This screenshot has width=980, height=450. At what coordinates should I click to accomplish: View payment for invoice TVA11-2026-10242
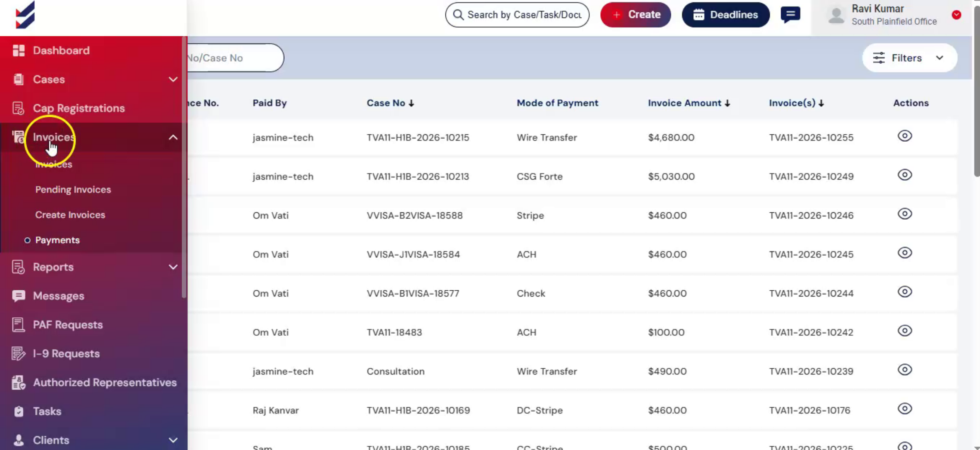tap(905, 331)
